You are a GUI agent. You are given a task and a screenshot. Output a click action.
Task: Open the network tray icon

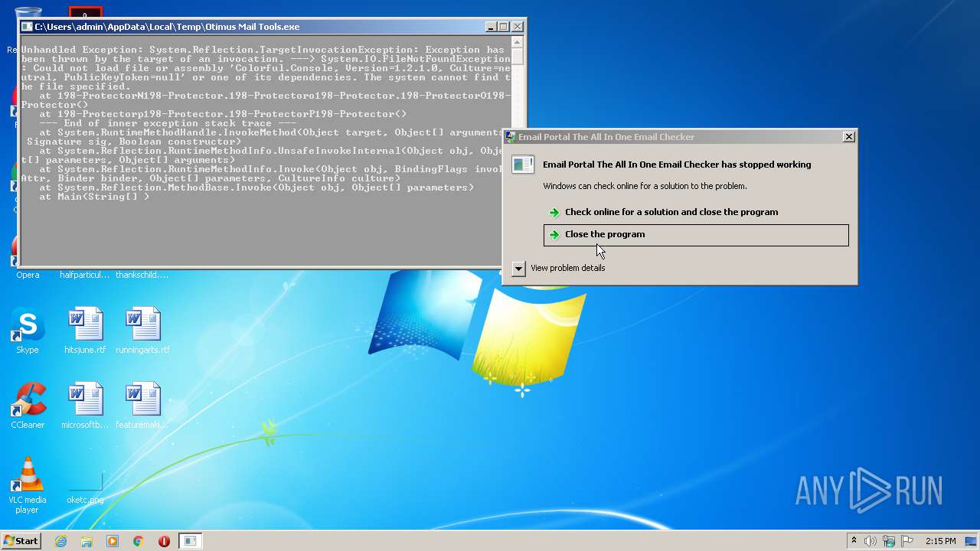[x=889, y=541]
